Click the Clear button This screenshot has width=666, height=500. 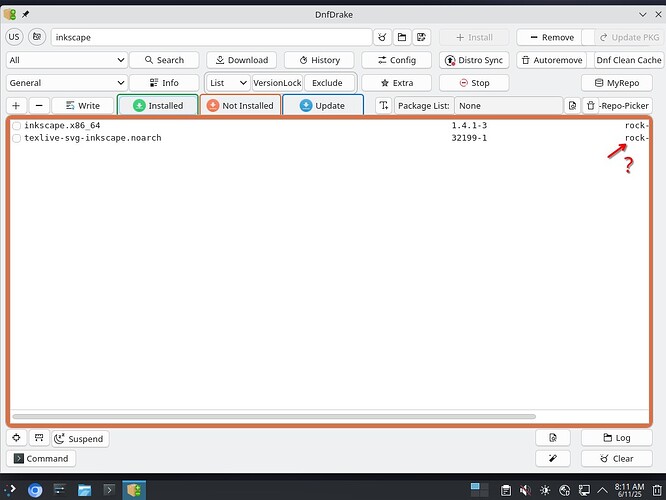[617, 459]
